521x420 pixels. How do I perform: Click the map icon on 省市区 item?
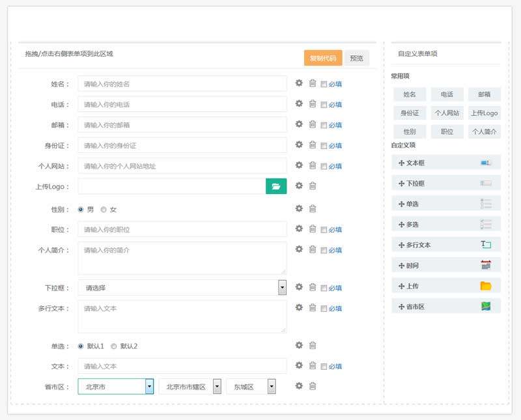coord(486,306)
